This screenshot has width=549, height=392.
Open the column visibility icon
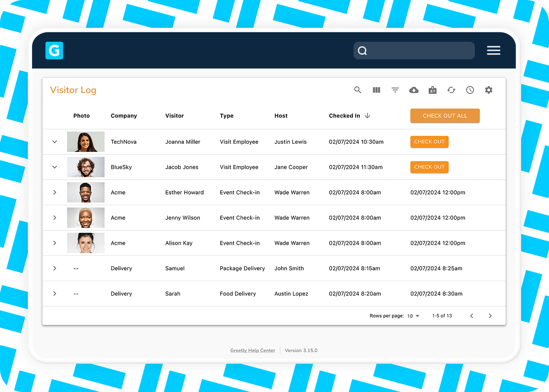coord(376,90)
